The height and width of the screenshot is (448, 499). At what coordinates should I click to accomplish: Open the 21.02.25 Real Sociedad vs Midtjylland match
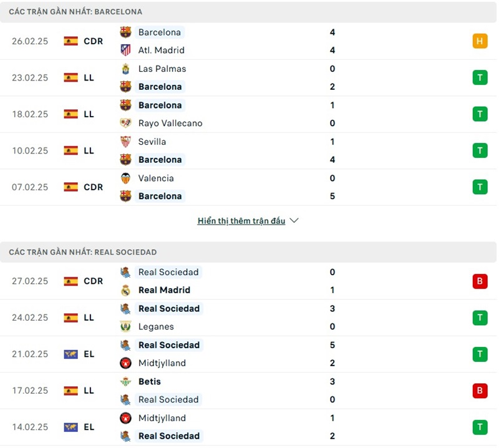(249, 354)
